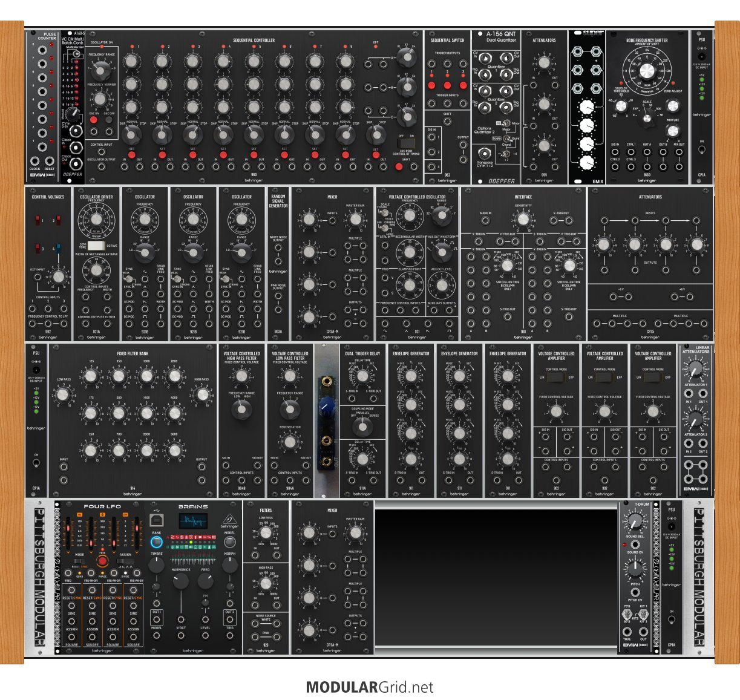Click the Random Signal Generator white noise output jack
Image resolution: width=740 pixels, height=700 pixels.
[x=278, y=249]
